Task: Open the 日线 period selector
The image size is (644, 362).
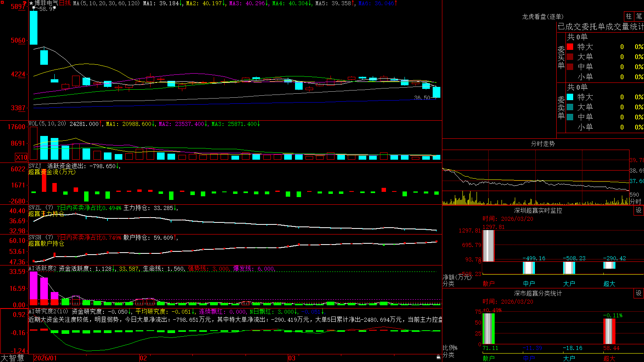Action: [x=65, y=3]
